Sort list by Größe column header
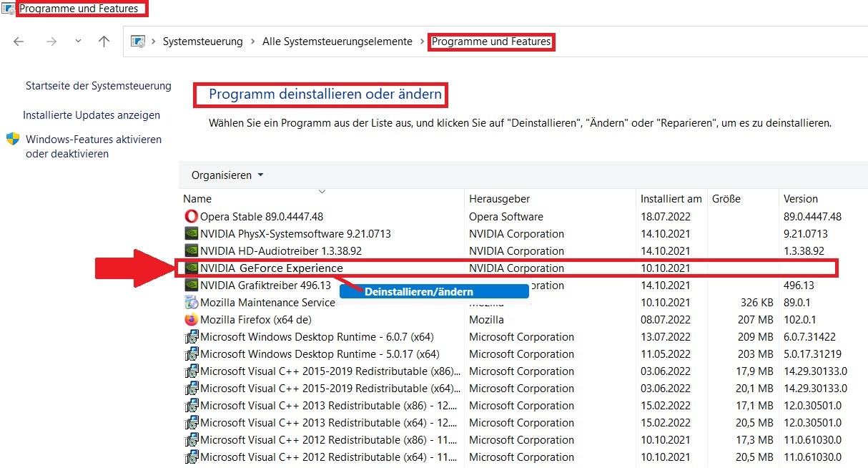Image resolution: width=868 pixels, height=468 pixels. coord(726,198)
